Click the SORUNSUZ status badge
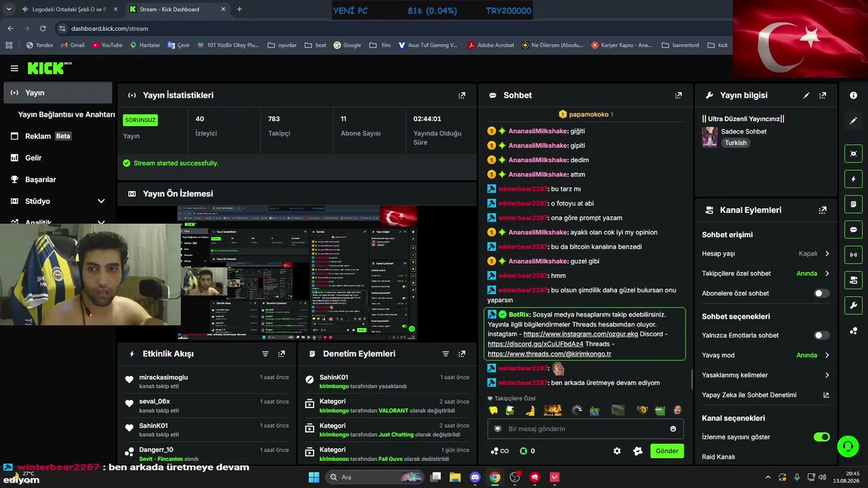This screenshot has width=868, height=488. (140, 120)
